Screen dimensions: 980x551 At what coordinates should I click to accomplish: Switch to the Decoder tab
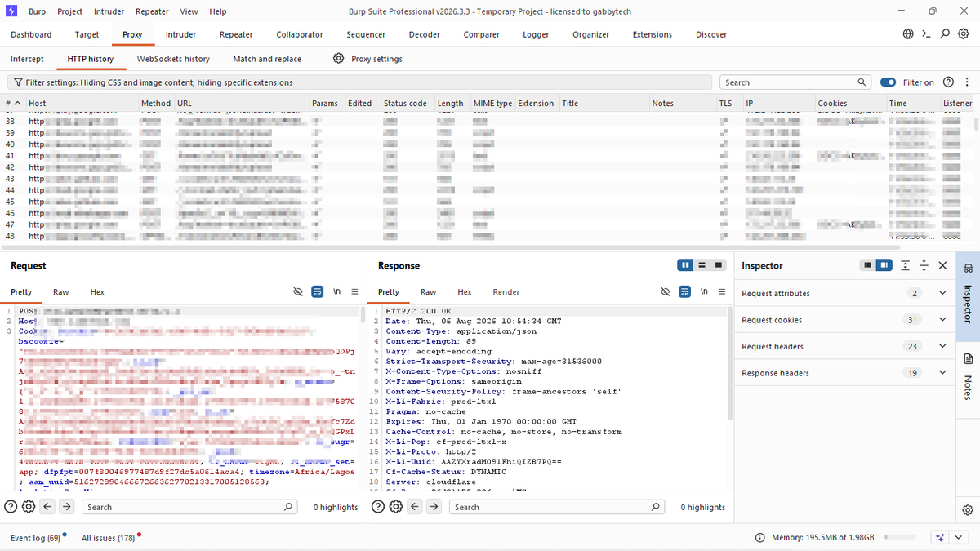(x=424, y=34)
